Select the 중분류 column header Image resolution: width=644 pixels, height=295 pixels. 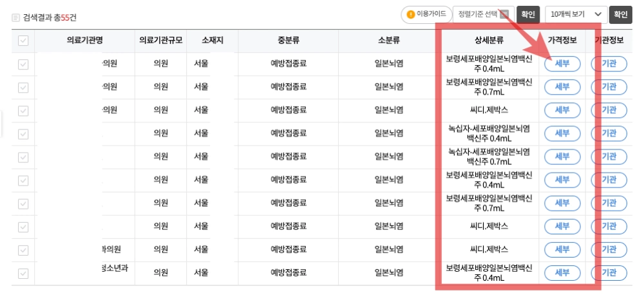[289, 41]
